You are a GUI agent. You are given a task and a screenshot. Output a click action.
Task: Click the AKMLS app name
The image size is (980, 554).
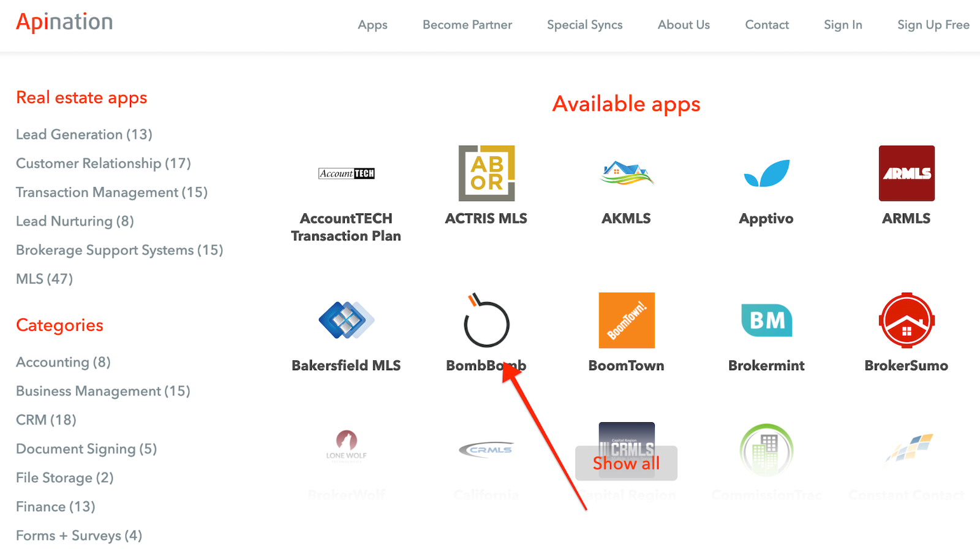tap(626, 219)
